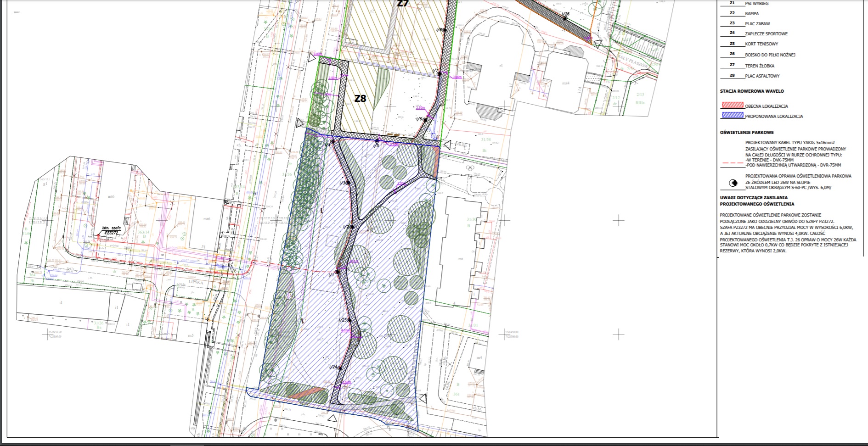
Task: Select the lamp marker labeled I/23
Action: tap(349, 320)
